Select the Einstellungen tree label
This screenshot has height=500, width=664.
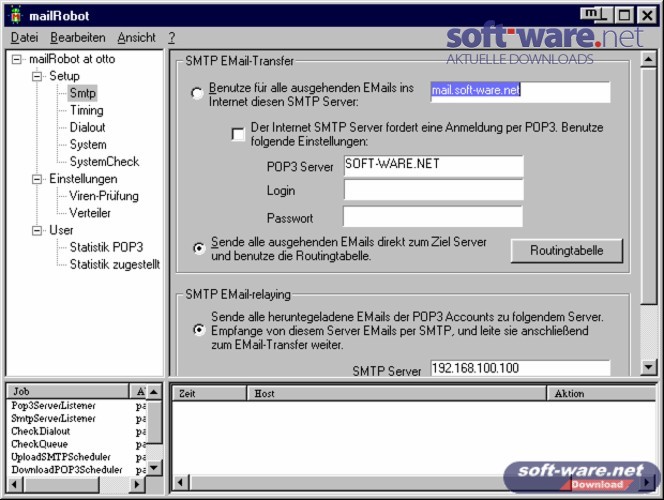[x=83, y=179]
